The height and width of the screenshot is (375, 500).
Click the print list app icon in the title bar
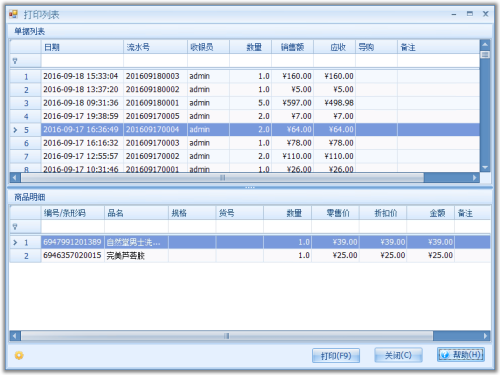coord(13,14)
